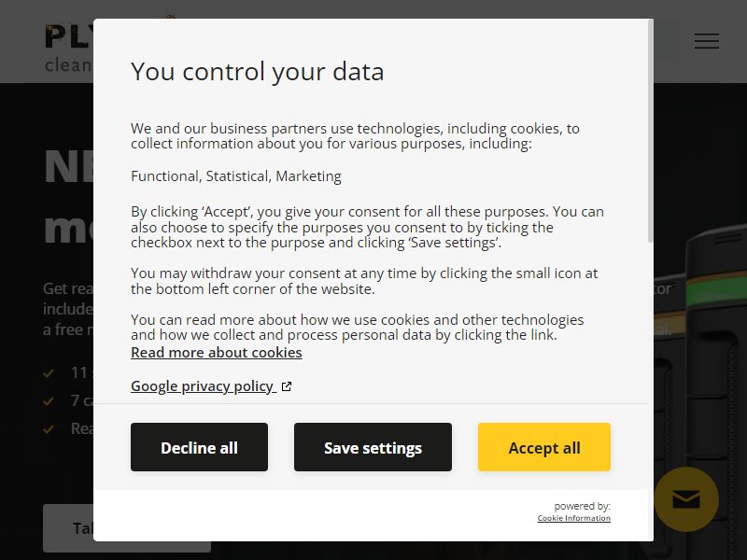Click the Save settings button
Image resolution: width=747 pixels, height=560 pixels.
[373, 447]
